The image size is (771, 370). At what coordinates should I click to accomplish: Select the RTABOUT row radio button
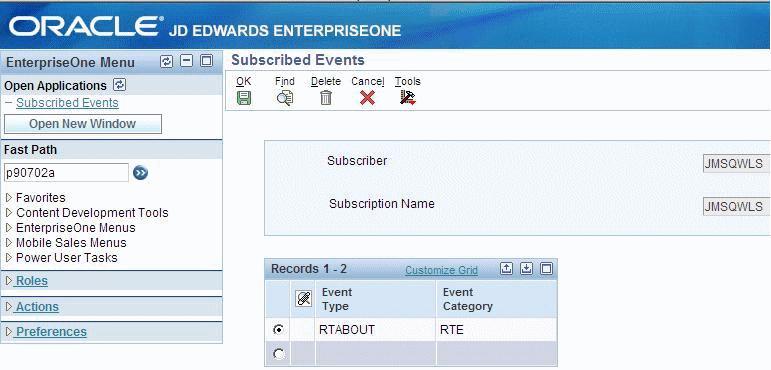tap(278, 330)
